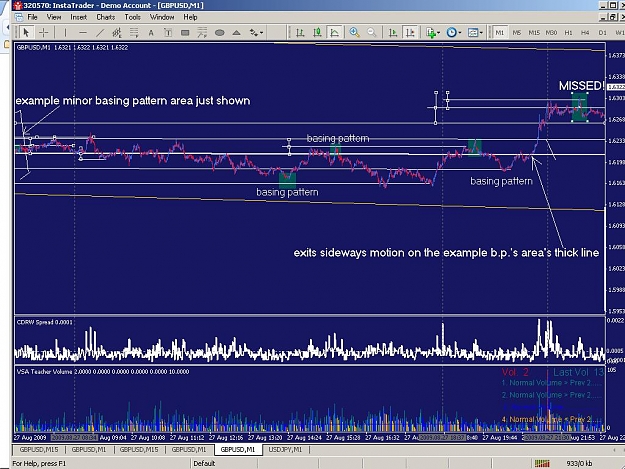This screenshot has height=469, width=625.
Task: Select the cursor arrow tool
Action: (26, 32)
